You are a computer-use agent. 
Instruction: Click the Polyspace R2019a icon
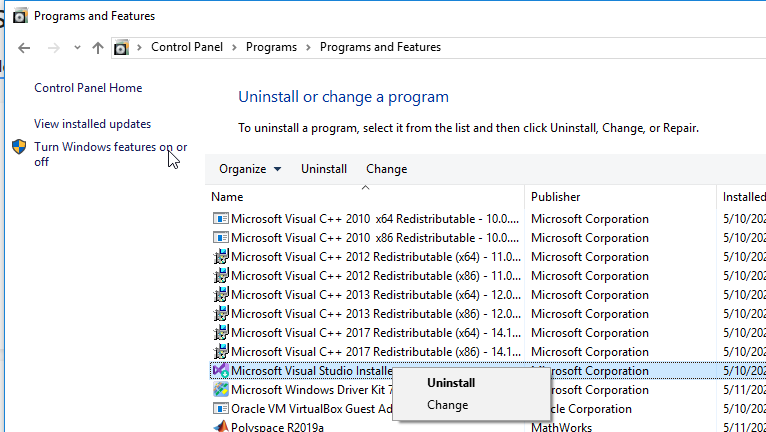point(221,427)
